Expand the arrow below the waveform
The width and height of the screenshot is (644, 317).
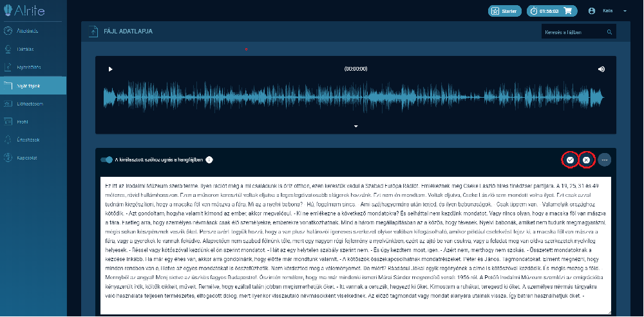(355, 126)
